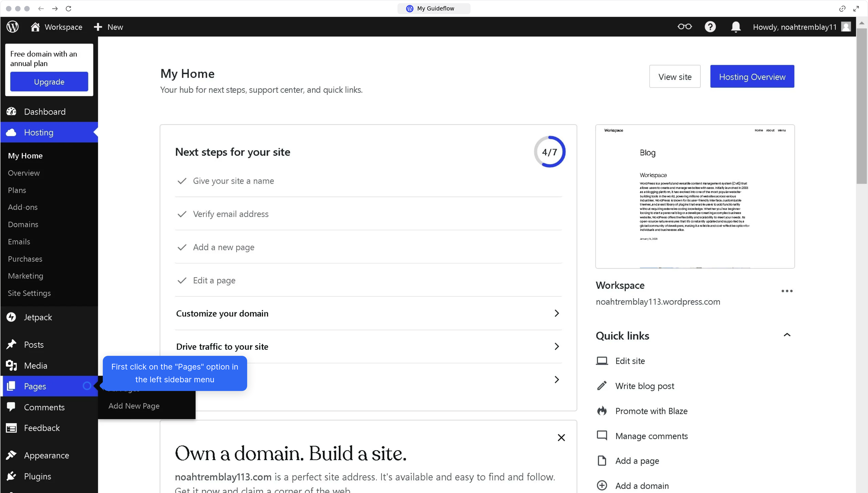Select Add New Page from the Pages menu
This screenshot has width=868, height=493.
pyautogui.click(x=133, y=406)
